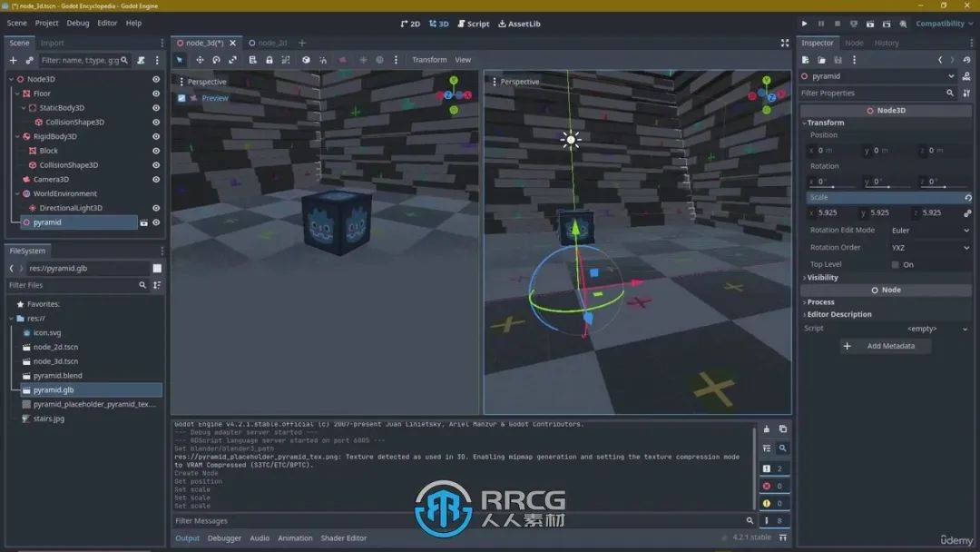Click the distraction-free mode expand icon
The image size is (980, 552).
[x=785, y=43]
